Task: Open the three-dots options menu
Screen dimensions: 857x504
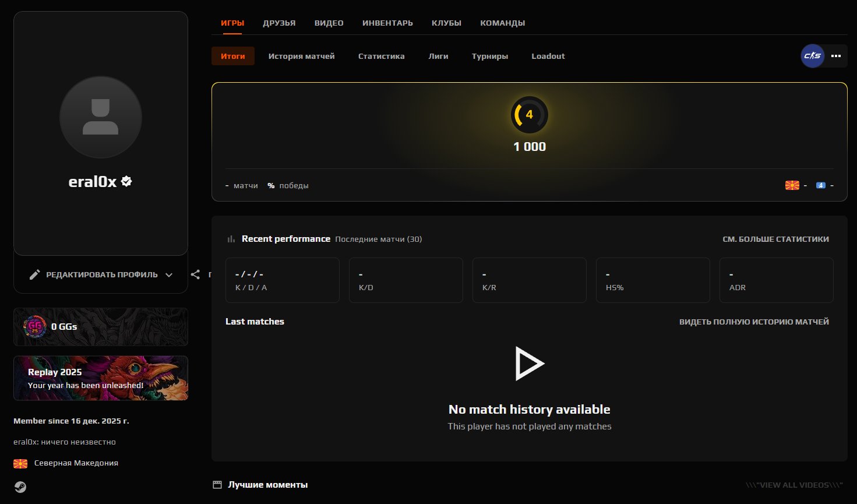Action: pos(836,56)
